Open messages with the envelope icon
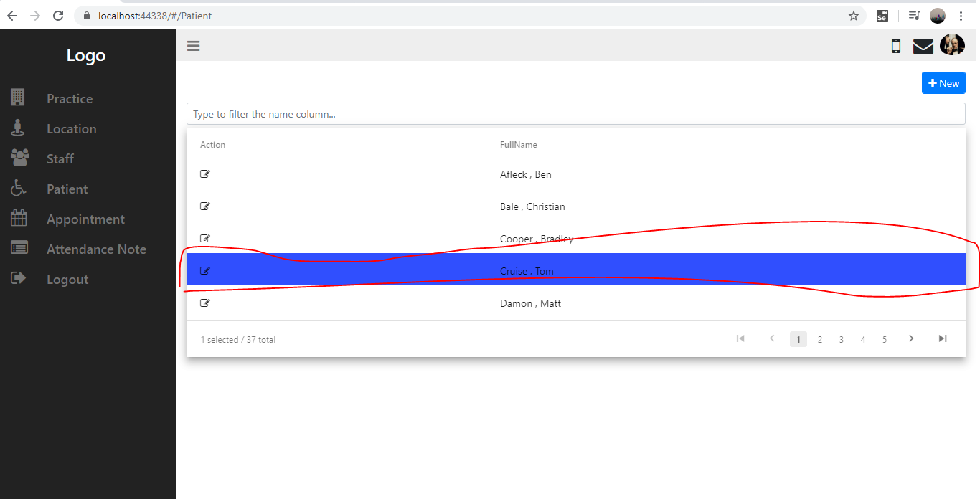 click(x=923, y=45)
